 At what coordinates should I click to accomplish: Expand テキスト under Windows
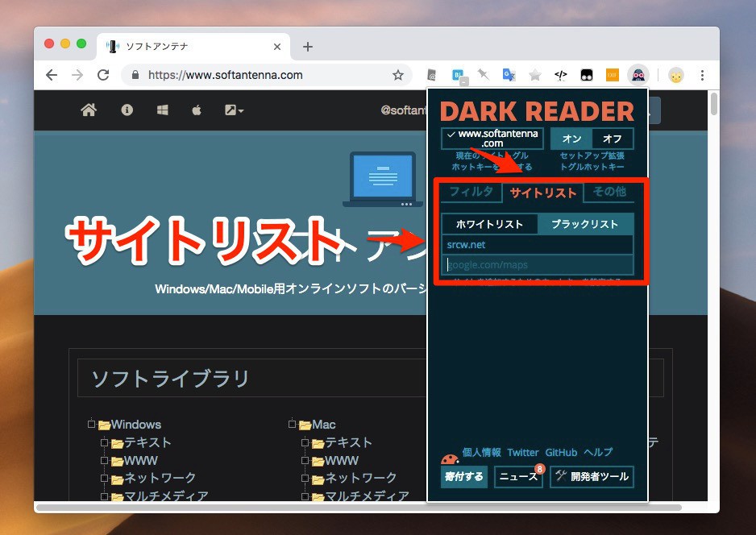click(x=104, y=442)
